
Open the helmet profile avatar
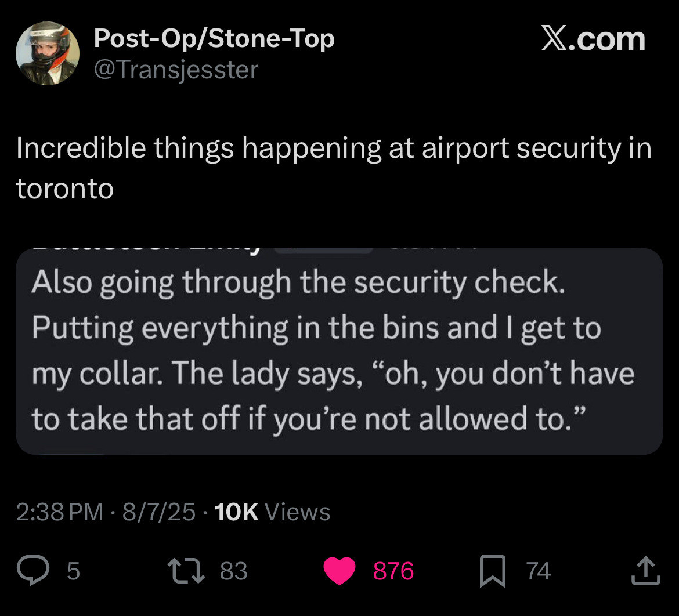click(47, 53)
